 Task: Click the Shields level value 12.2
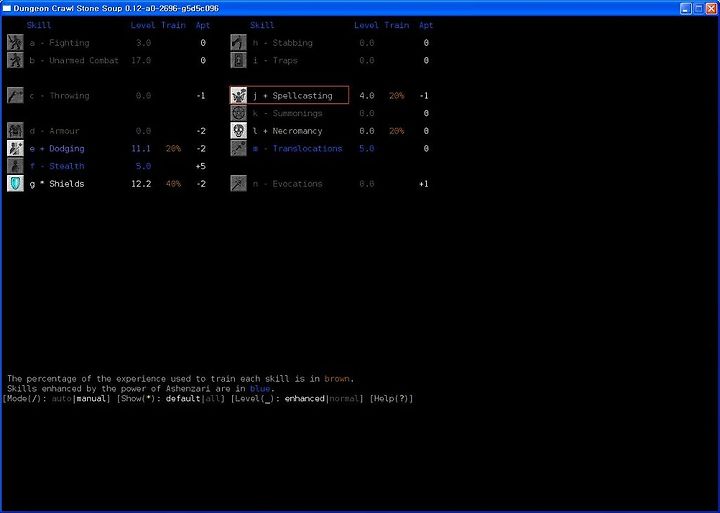pos(141,184)
